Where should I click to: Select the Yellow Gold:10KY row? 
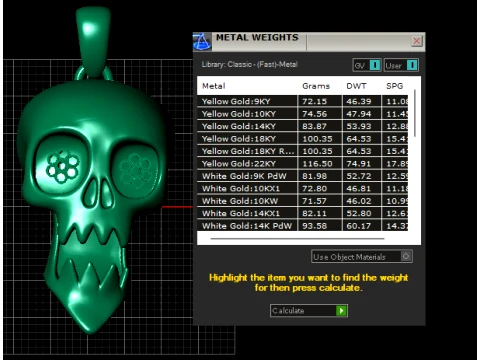(x=302, y=114)
